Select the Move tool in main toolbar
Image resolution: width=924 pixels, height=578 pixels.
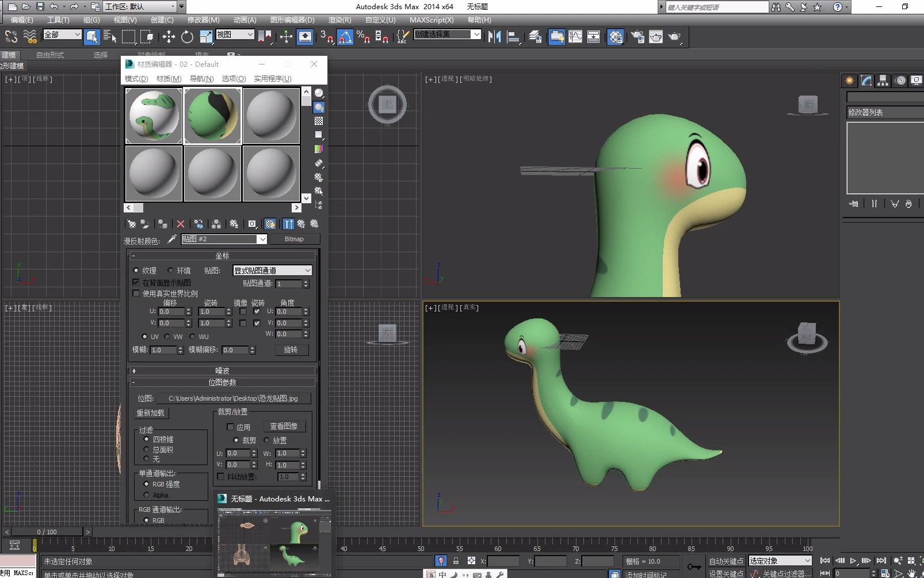pyautogui.click(x=169, y=37)
